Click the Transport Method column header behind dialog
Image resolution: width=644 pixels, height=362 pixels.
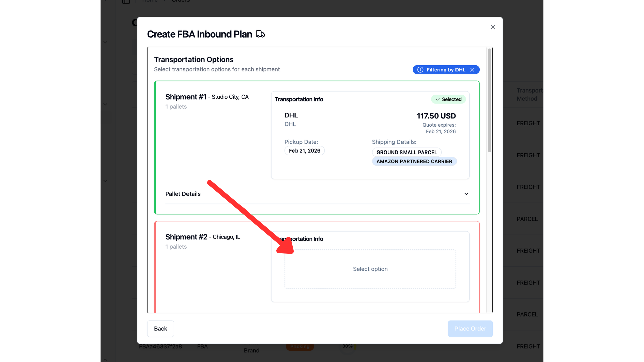tap(530, 95)
